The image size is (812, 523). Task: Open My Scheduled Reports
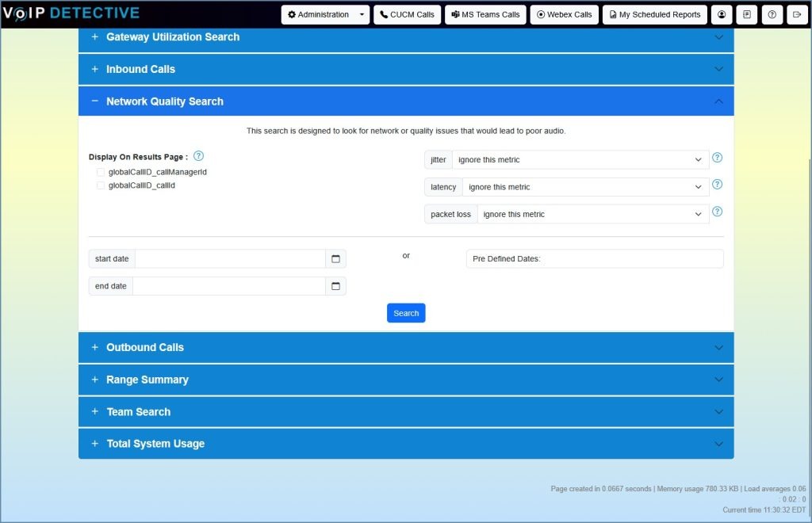654,13
